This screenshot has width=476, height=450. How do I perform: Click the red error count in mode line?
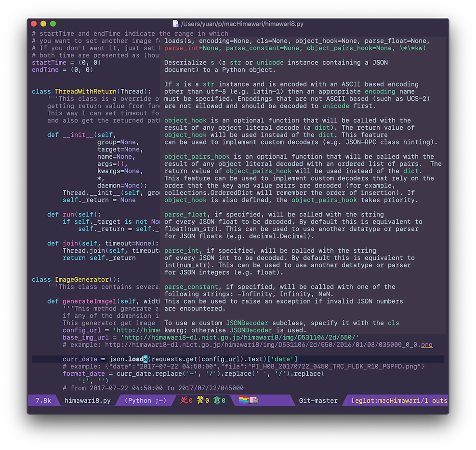(186, 400)
